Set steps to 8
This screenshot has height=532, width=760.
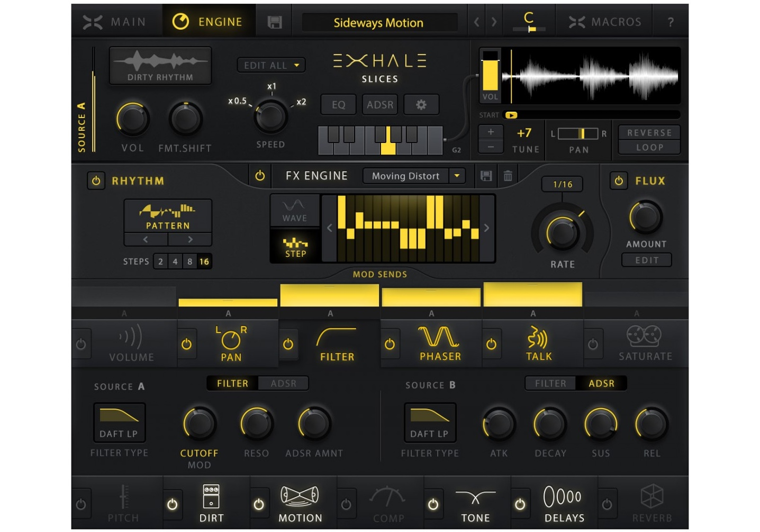[x=189, y=262]
